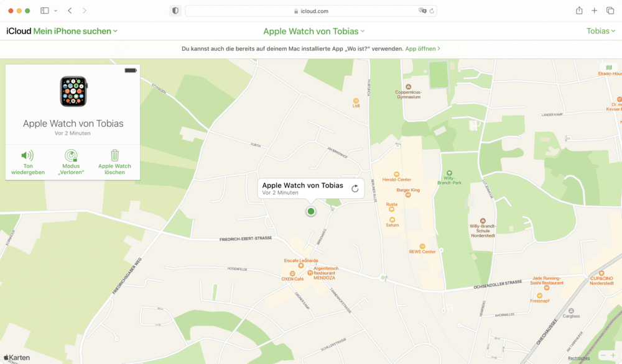Open a new Safari tab

pyautogui.click(x=594, y=11)
